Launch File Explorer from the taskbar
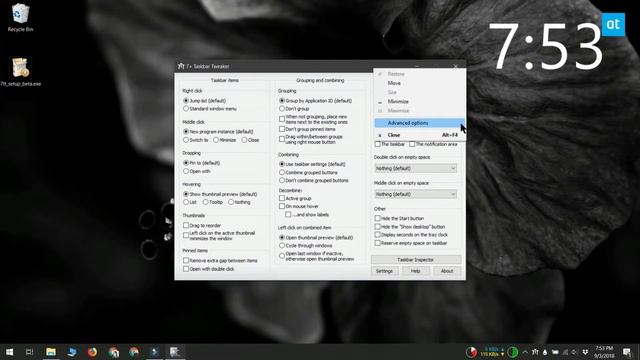 (51, 352)
